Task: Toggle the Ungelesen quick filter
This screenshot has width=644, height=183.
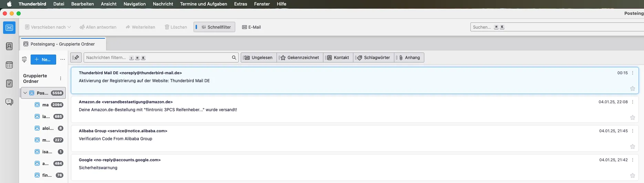Action: click(x=259, y=58)
